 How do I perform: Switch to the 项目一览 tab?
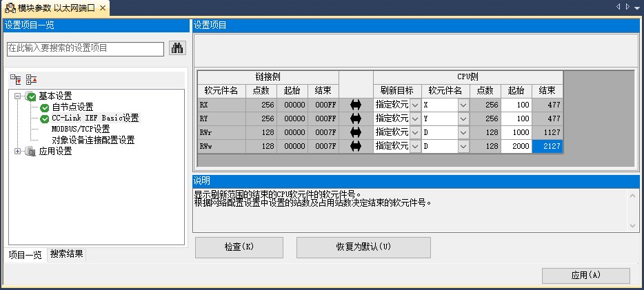pyautogui.click(x=25, y=255)
